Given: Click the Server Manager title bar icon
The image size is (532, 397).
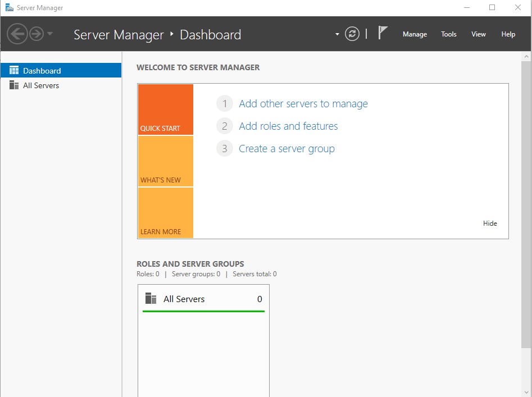Looking at the screenshot, I should [9, 7].
